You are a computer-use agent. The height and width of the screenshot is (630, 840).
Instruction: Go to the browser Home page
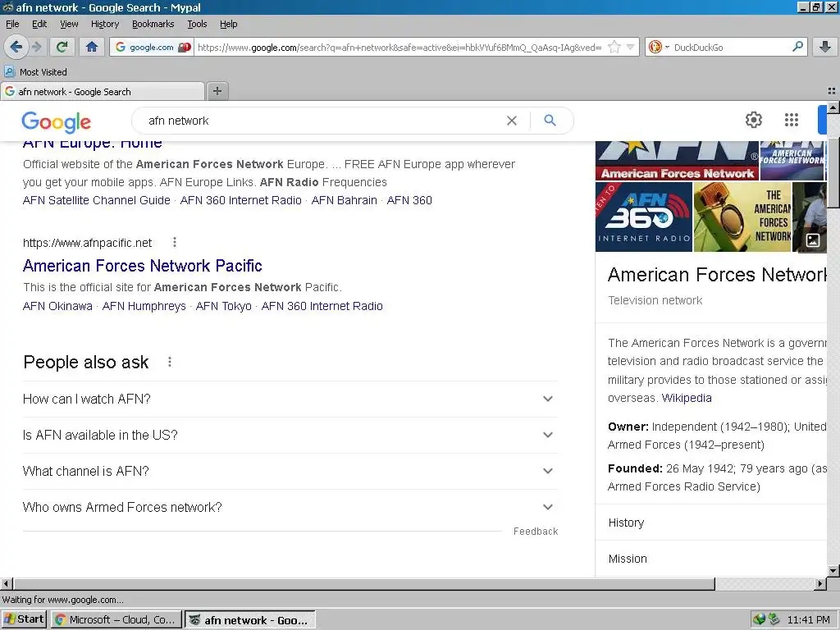coord(92,47)
